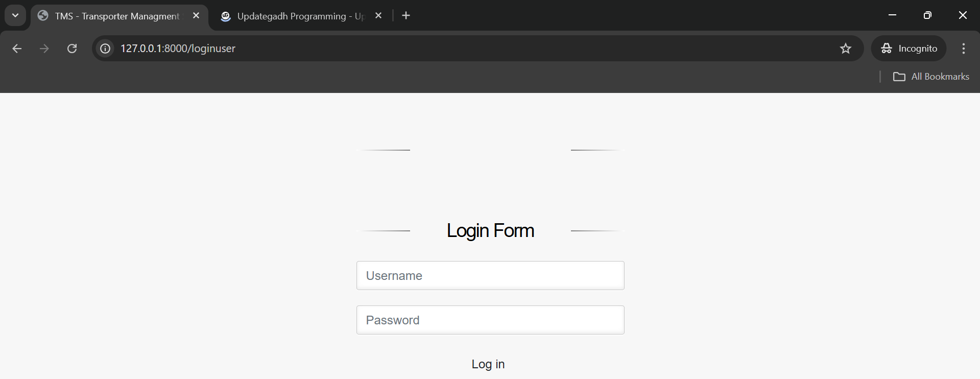Open the All Bookmarks folder
980x379 pixels.
[931, 77]
